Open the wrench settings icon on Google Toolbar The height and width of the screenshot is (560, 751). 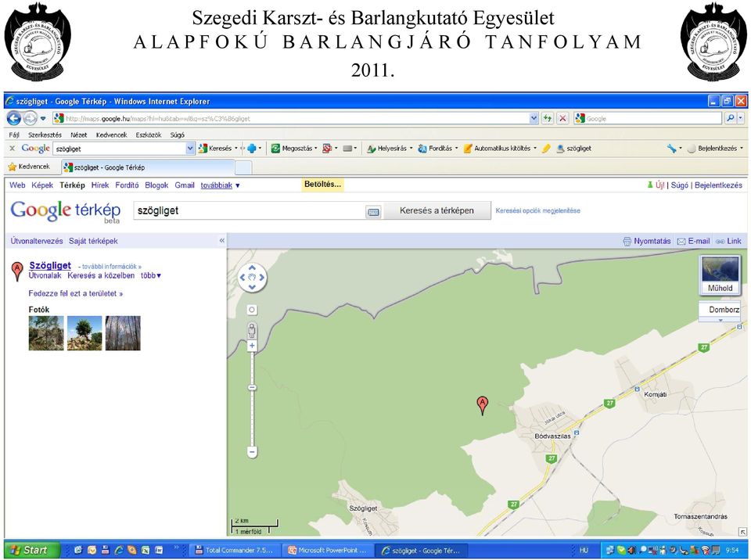tap(671, 149)
